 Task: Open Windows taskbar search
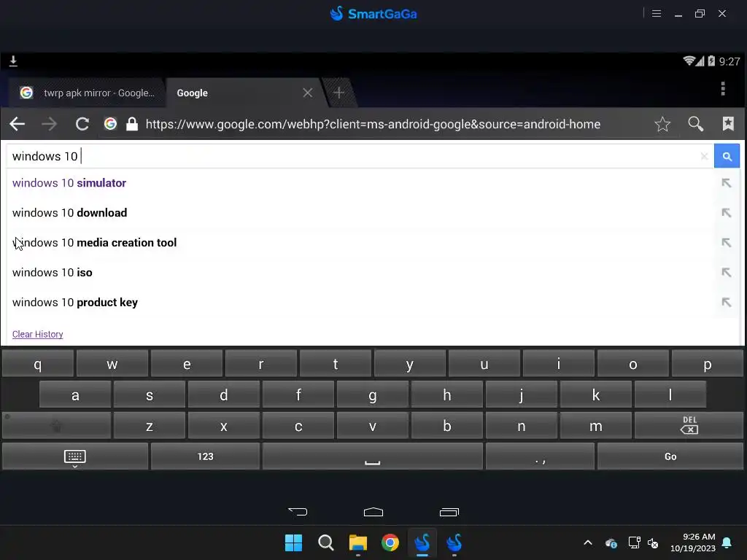click(326, 542)
